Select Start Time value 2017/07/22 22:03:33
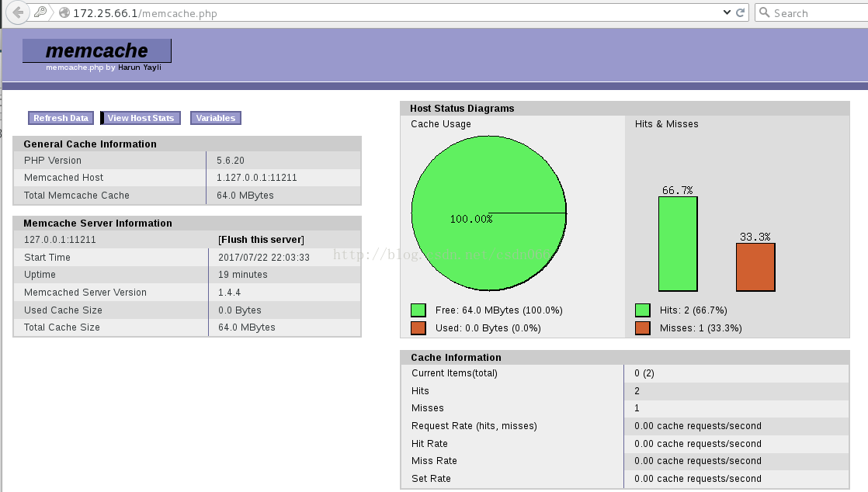This screenshot has width=868, height=492. coord(264,258)
